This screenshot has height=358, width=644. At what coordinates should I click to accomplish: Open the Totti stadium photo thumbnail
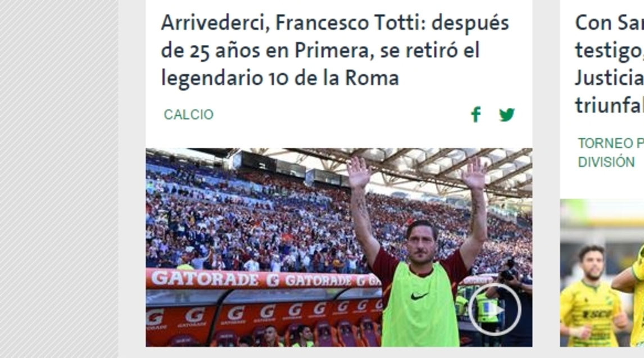point(339,247)
